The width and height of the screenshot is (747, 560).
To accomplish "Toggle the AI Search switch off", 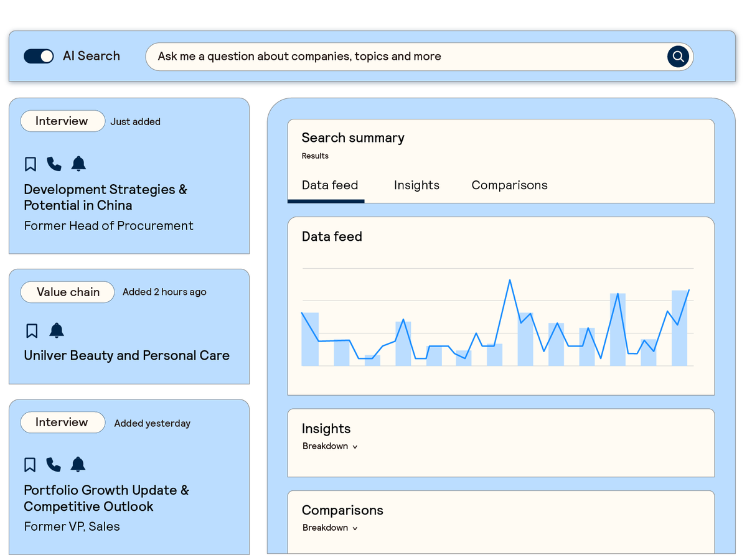I will click(x=39, y=56).
